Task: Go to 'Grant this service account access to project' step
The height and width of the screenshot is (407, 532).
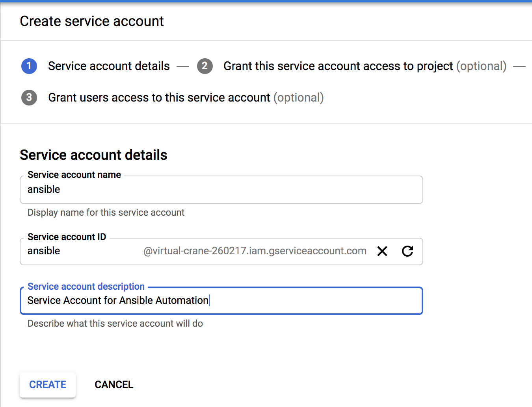Action: coord(338,66)
